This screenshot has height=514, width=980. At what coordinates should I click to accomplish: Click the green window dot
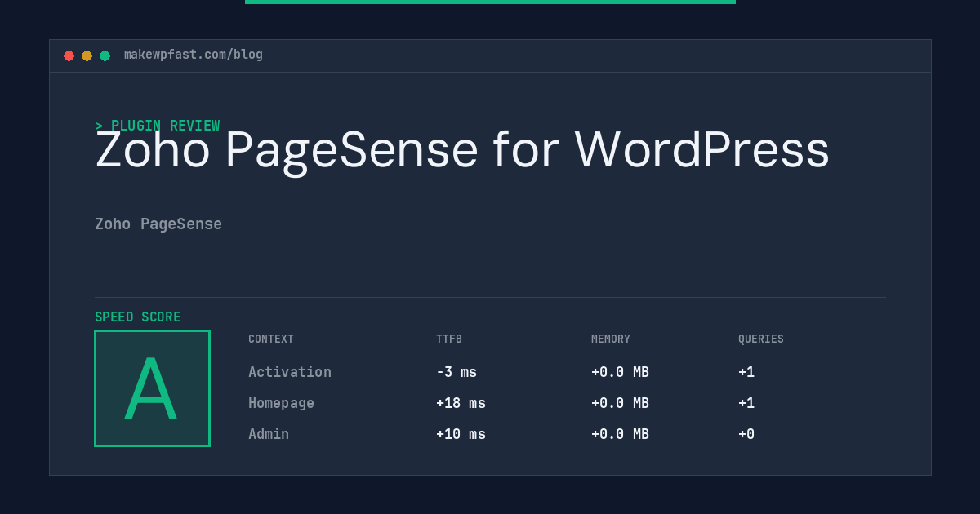[105, 55]
